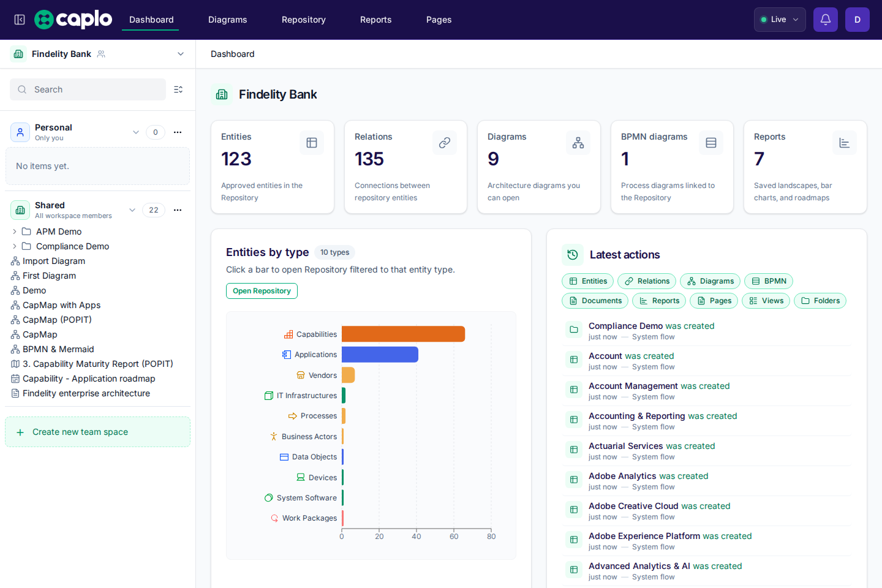
Task: Click the sidebar filter options icon
Action: [x=178, y=89]
